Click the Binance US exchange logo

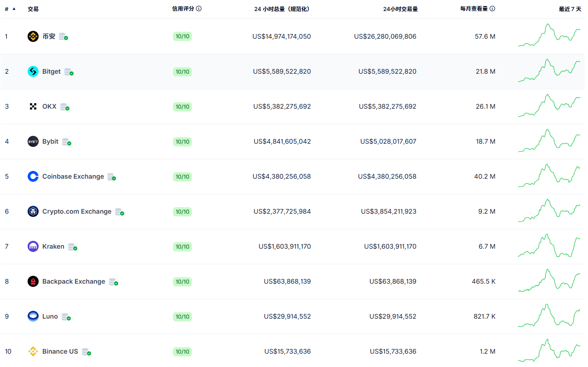click(x=33, y=351)
